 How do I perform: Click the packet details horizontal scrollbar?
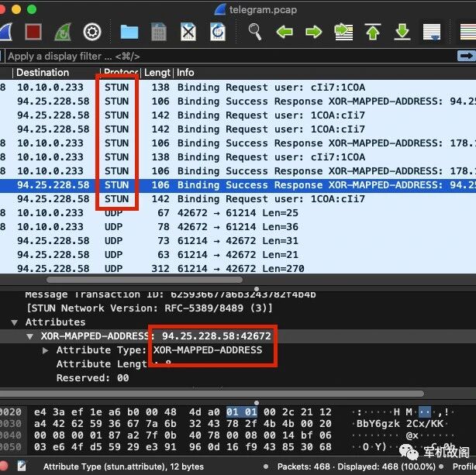212,394
